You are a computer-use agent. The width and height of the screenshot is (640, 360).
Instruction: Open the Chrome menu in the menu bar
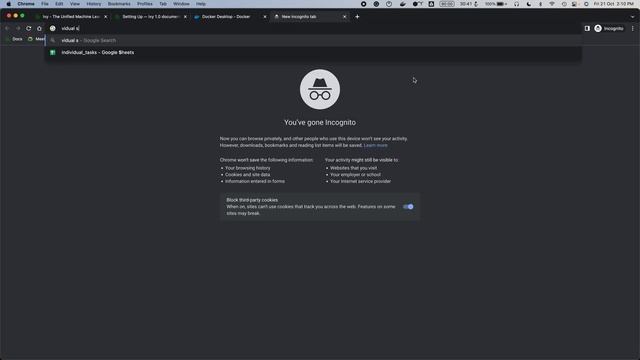point(26,4)
